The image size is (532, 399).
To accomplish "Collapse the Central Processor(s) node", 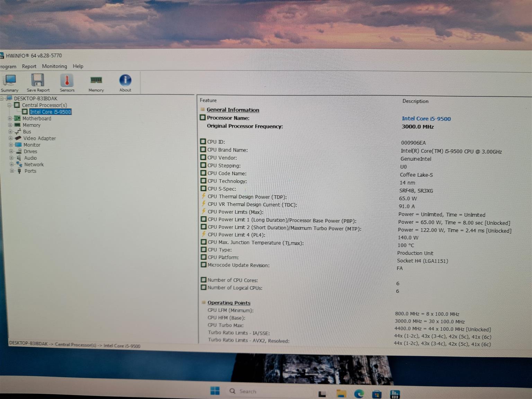I will pyautogui.click(x=10, y=105).
